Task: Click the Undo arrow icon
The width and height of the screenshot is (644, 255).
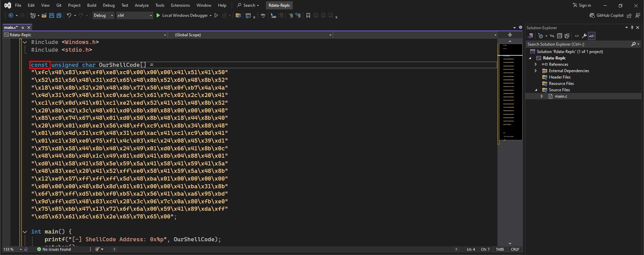Action: (x=69, y=15)
